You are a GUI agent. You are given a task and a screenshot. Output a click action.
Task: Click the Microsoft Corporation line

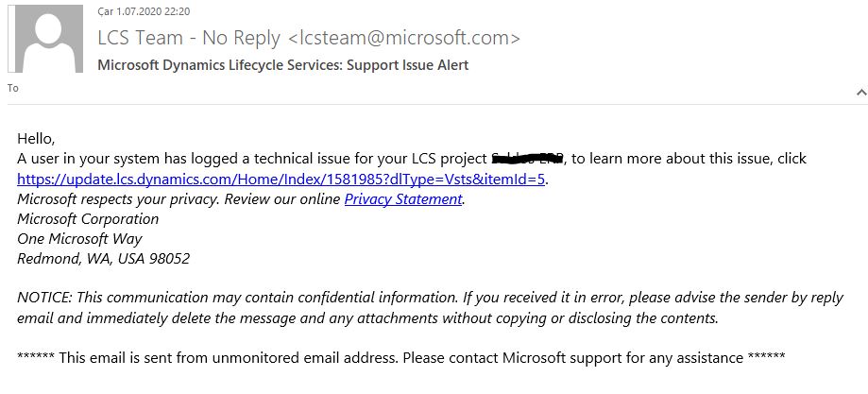click(88, 219)
